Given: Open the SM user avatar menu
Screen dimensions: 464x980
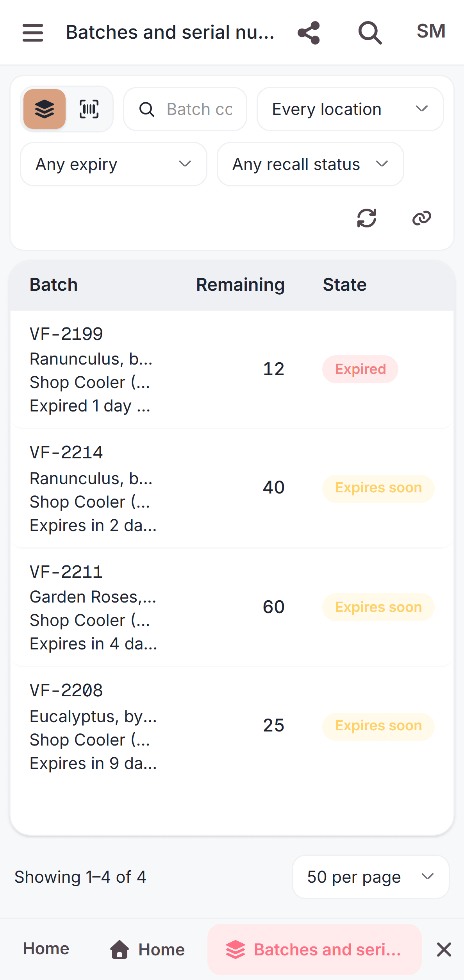Looking at the screenshot, I should [431, 31].
